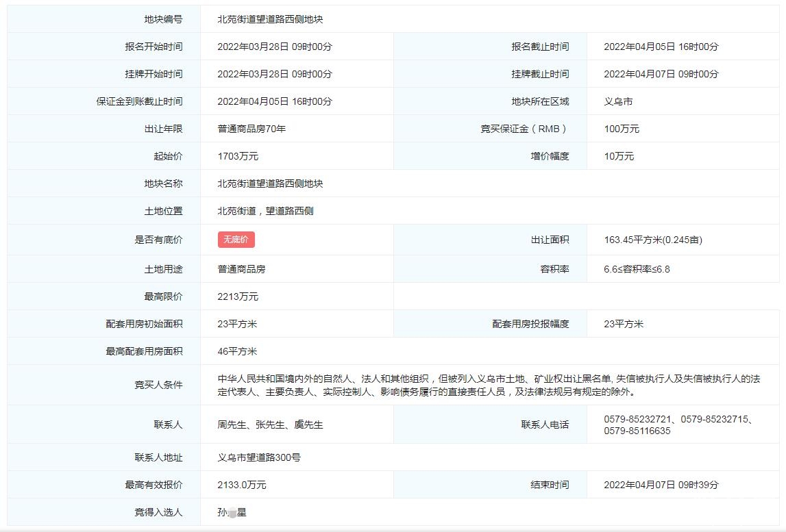Select the address 义乌市望道路300号
The image size is (786, 532).
[259, 457]
